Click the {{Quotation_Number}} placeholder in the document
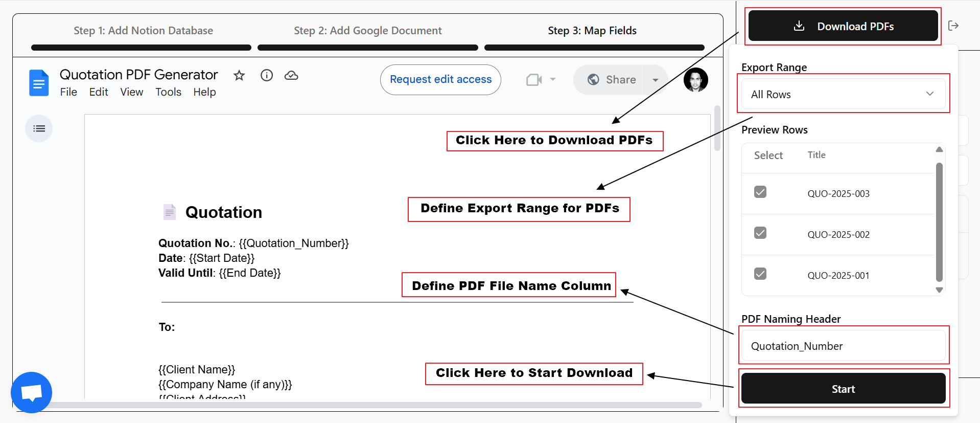Viewport: 980px width, 423px height. tap(294, 243)
